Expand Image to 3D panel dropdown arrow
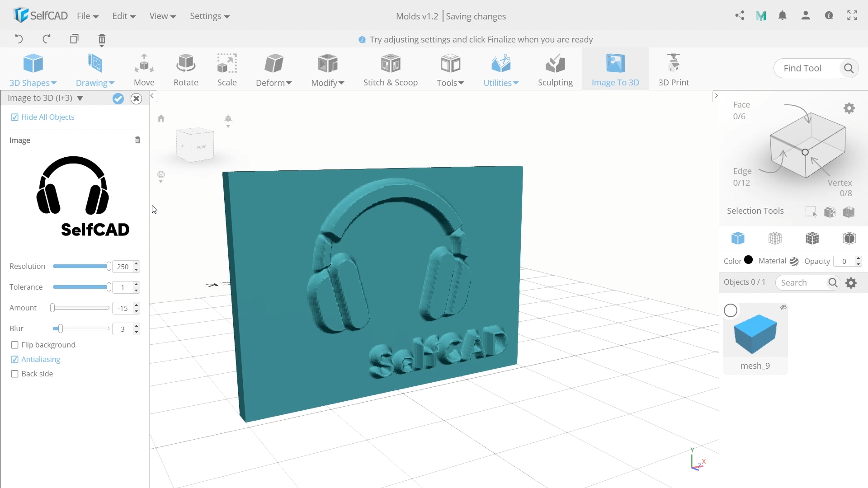Viewport: 868px width, 488px height. tap(80, 98)
